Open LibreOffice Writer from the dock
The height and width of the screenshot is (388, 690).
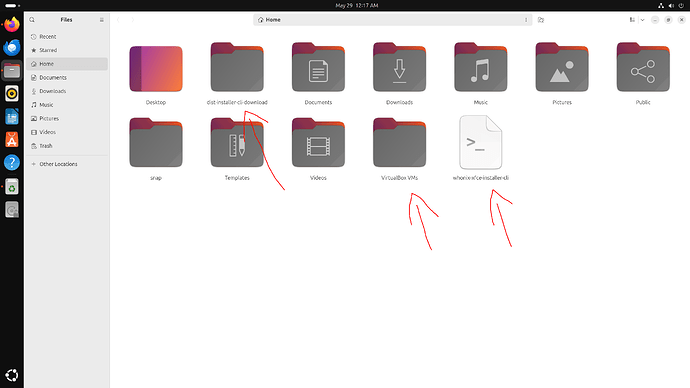click(x=12, y=117)
